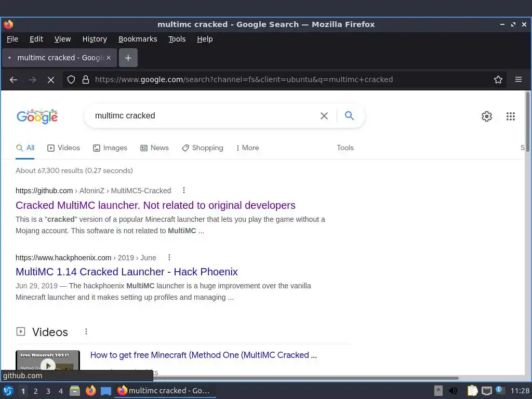532x399 pixels.
Task: Open the network tray icon
Action: pos(486,391)
